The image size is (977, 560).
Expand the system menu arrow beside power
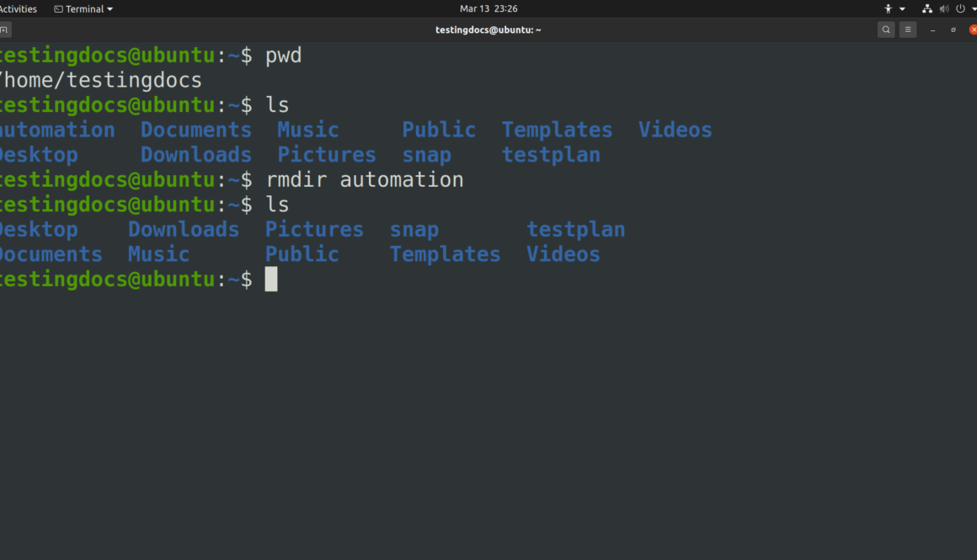click(972, 9)
